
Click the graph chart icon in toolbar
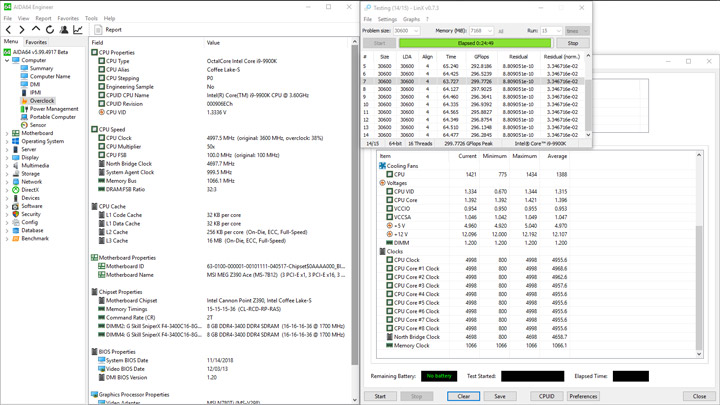click(x=78, y=30)
